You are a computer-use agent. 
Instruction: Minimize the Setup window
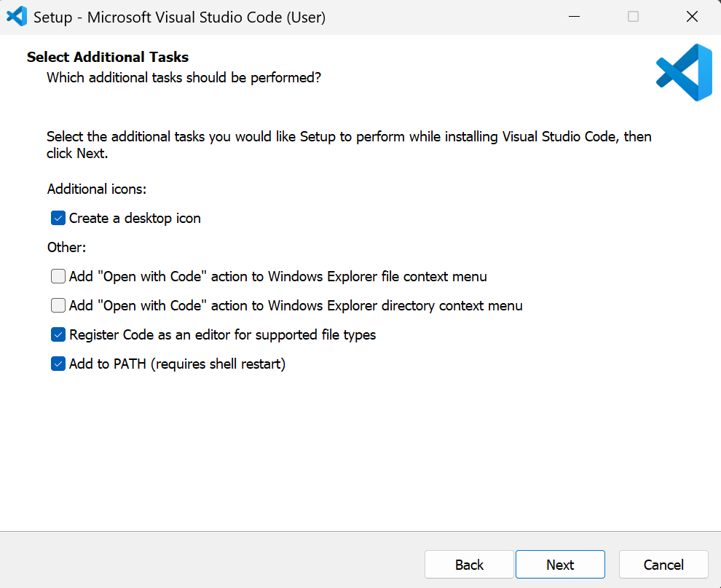click(x=575, y=17)
